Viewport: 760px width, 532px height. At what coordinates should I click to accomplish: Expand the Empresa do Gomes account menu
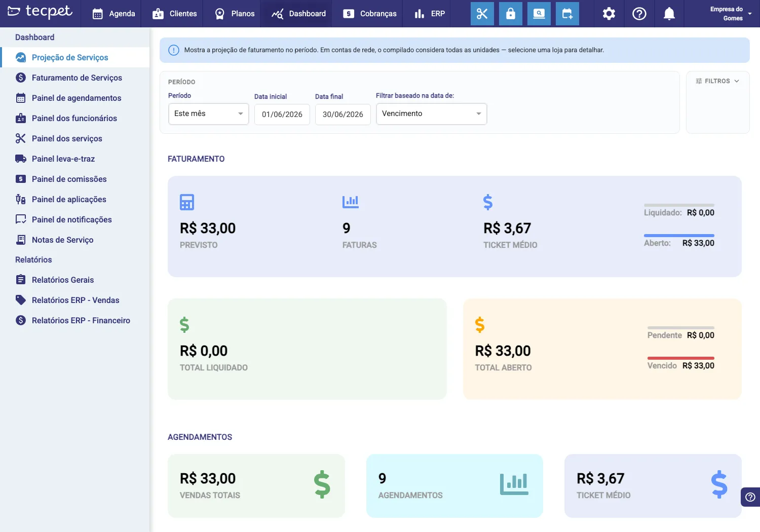pos(730,14)
